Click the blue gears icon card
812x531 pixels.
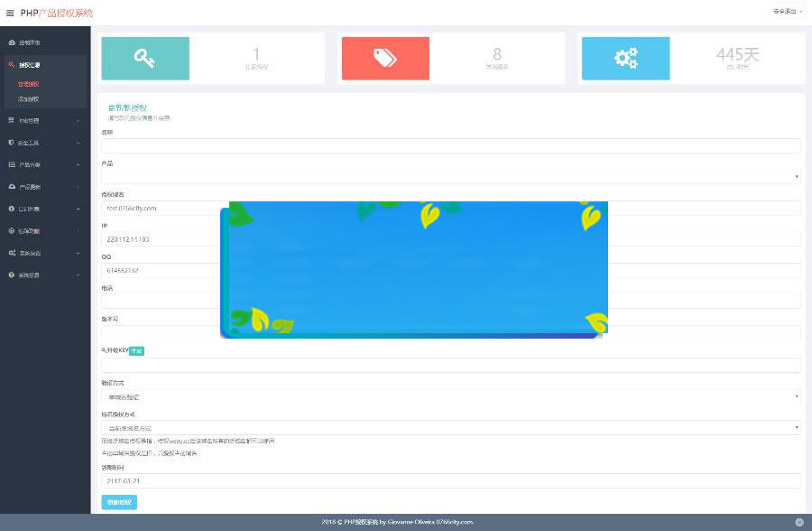pyautogui.click(x=625, y=58)
